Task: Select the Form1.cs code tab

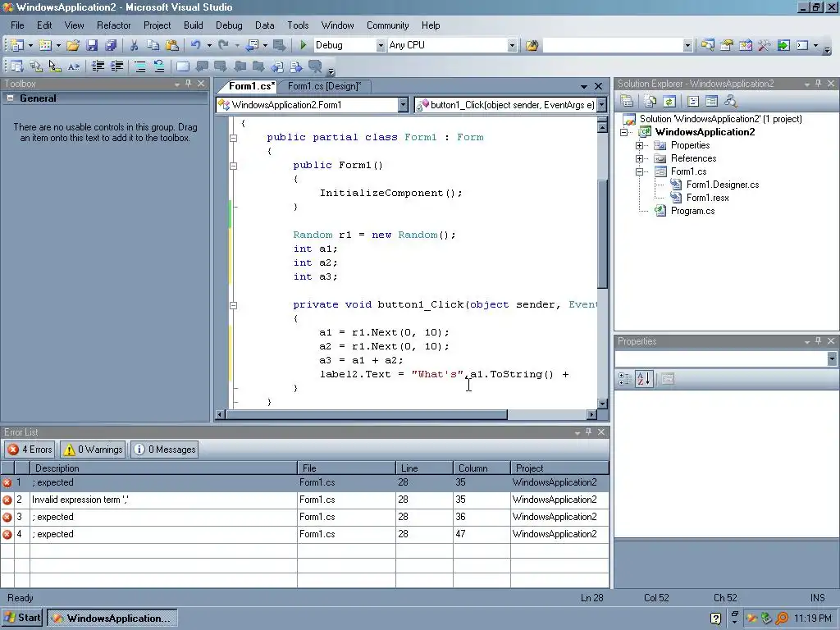Action: (x=250, y=85)
